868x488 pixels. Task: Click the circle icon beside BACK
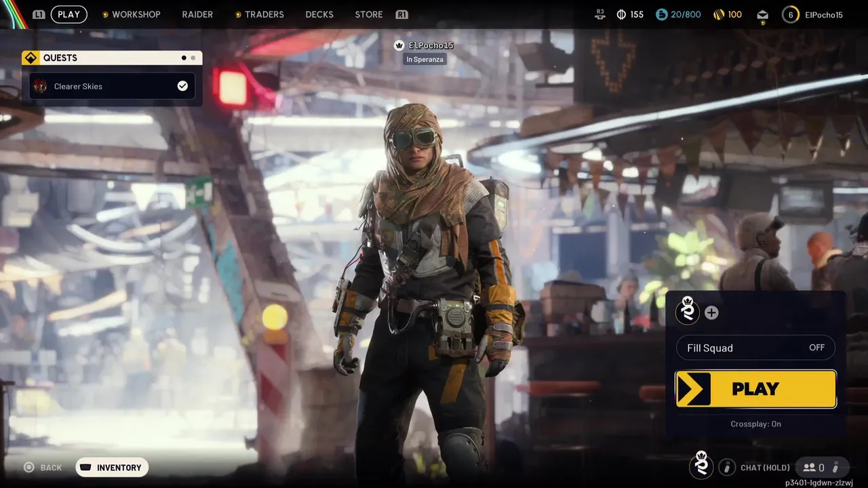28,468
